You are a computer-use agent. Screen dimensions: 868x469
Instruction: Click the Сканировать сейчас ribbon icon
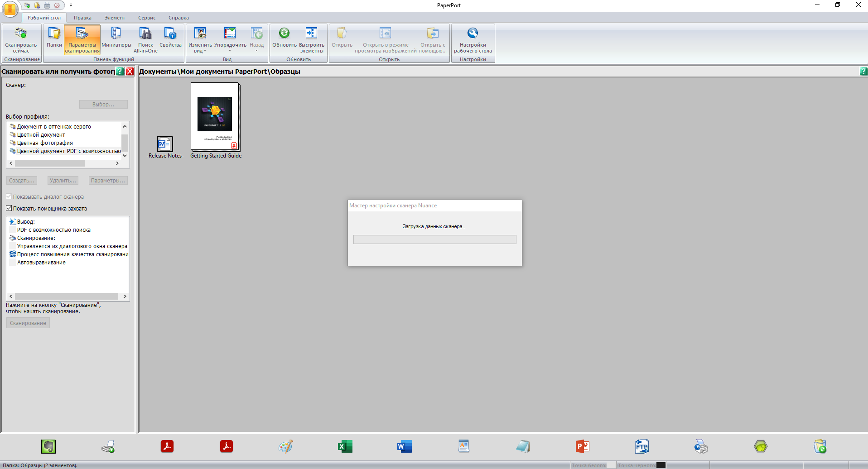21,40
